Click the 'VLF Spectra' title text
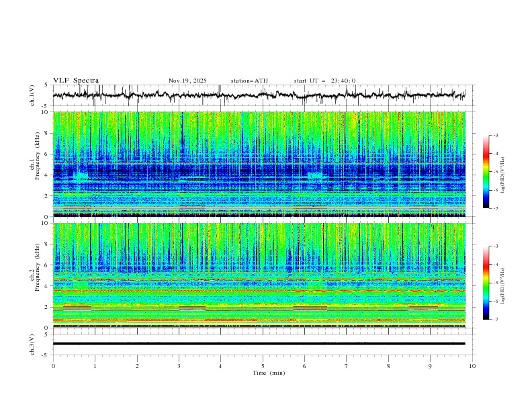Screen dimensions: 532x411 76,81
